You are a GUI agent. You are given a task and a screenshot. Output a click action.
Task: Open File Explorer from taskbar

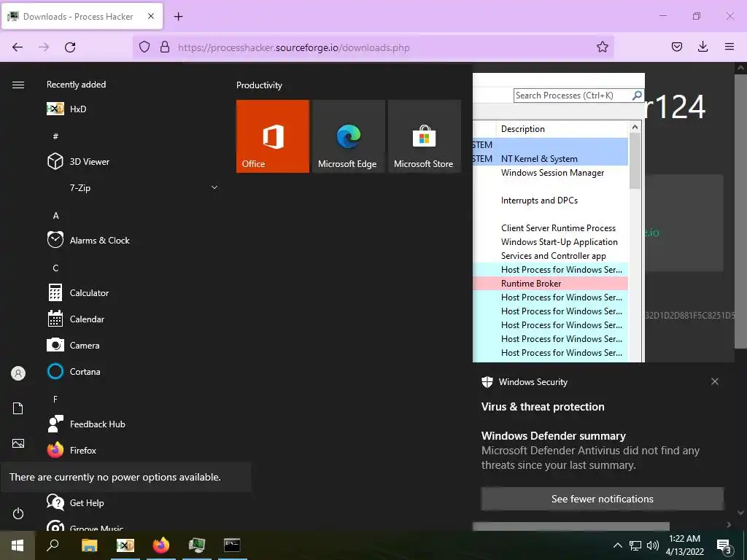tap(89, 545)
